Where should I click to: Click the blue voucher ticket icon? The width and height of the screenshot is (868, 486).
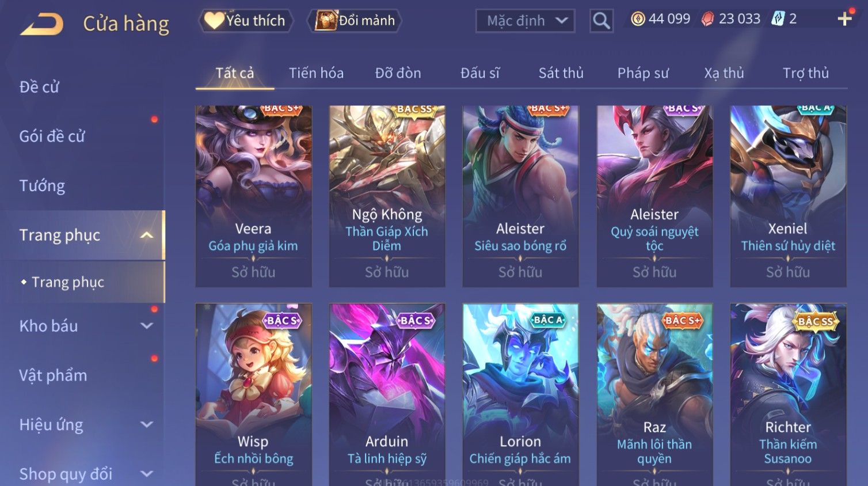coord(778,19)
